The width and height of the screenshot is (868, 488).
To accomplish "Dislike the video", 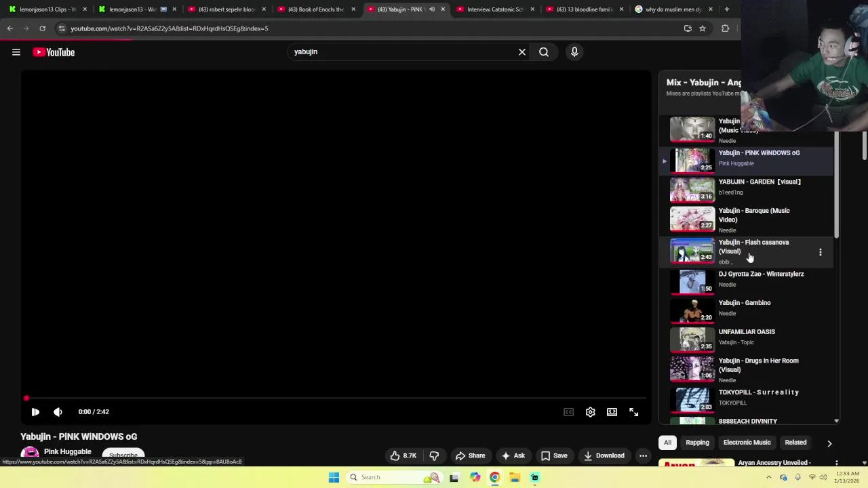I will tap(435, 455).
